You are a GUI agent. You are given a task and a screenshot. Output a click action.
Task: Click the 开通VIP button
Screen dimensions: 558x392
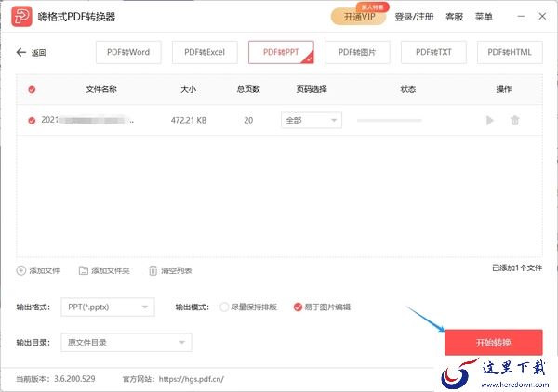[x=359, y=17]
